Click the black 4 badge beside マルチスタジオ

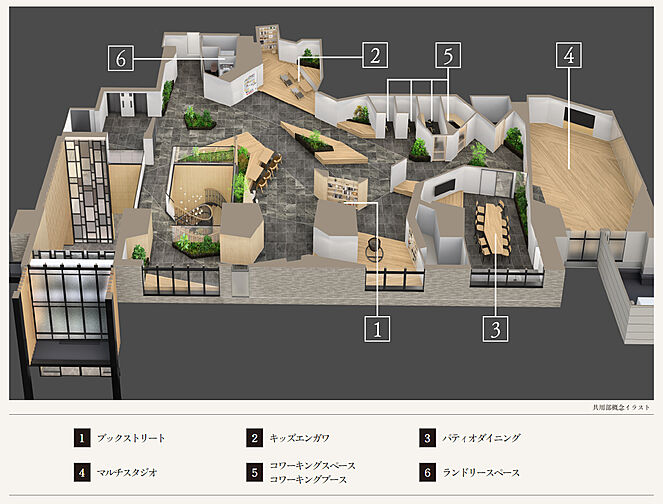[81, 470]
